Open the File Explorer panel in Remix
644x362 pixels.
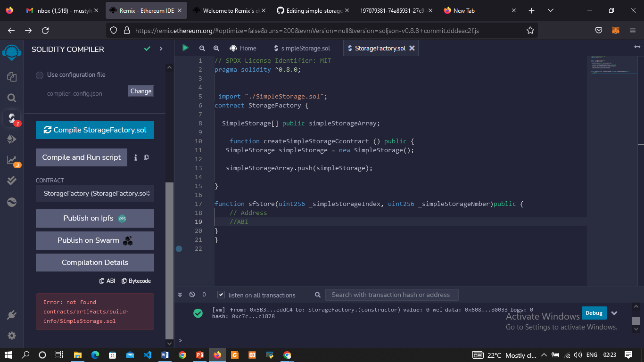(x=12, y=75)
